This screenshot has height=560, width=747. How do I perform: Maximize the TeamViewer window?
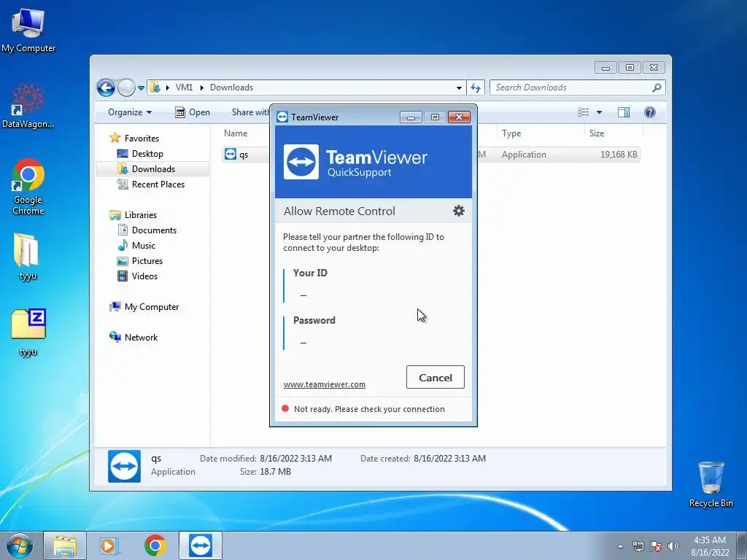[x=435, y=117]
